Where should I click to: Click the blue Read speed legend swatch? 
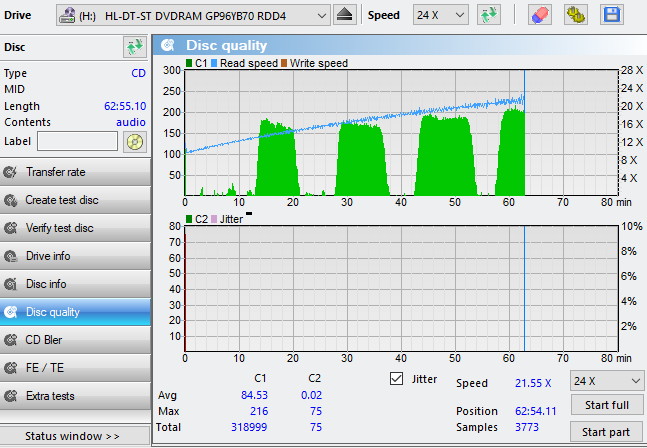tap(214, 63)
